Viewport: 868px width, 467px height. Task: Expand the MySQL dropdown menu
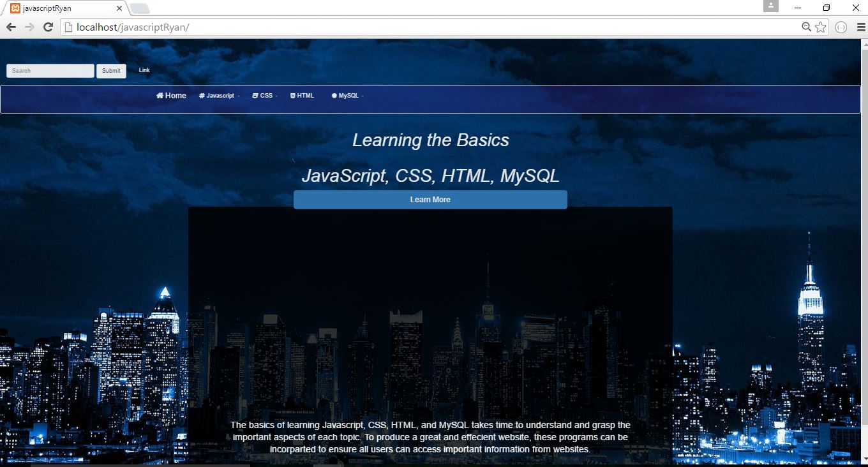coord(347,96)
